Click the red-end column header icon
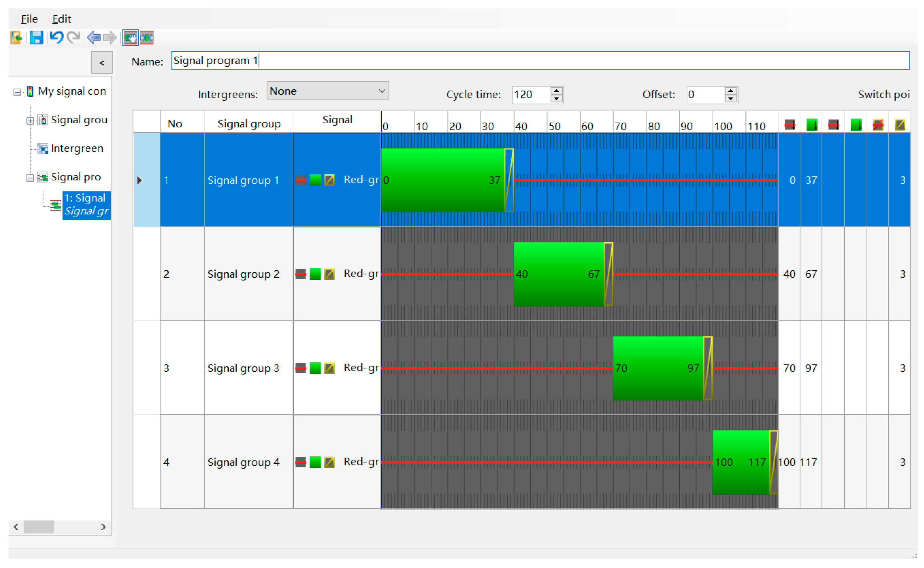Viewport: 924px width, 568px height. (x=789, y=124)
